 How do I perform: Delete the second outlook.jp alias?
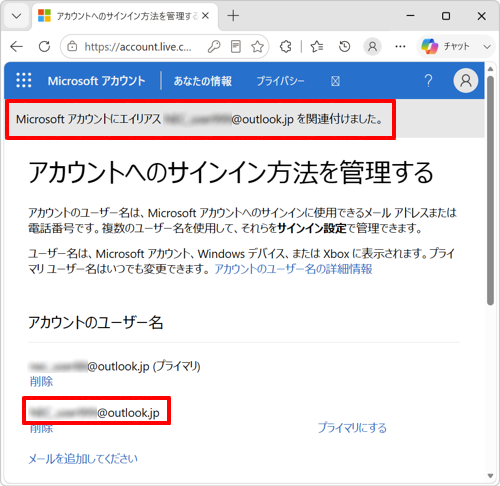click(x=41, y=428)
